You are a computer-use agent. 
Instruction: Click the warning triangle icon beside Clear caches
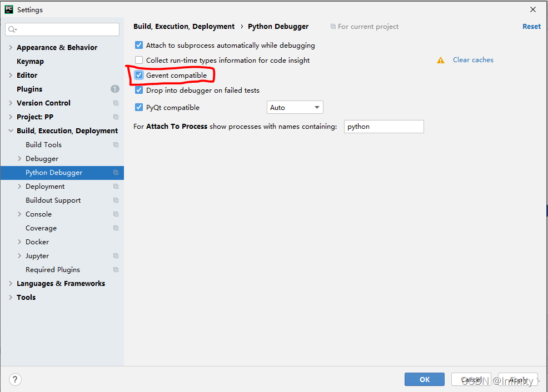point(441,60)
